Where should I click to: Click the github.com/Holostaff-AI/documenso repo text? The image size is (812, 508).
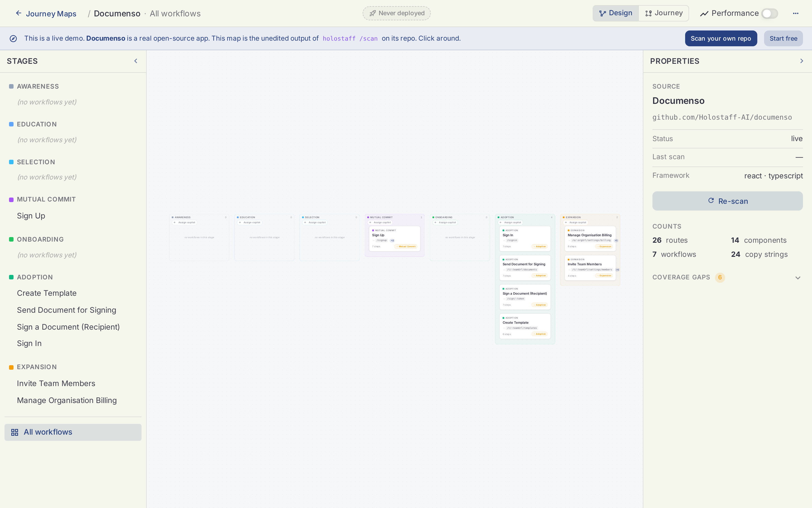click(722, 118)
